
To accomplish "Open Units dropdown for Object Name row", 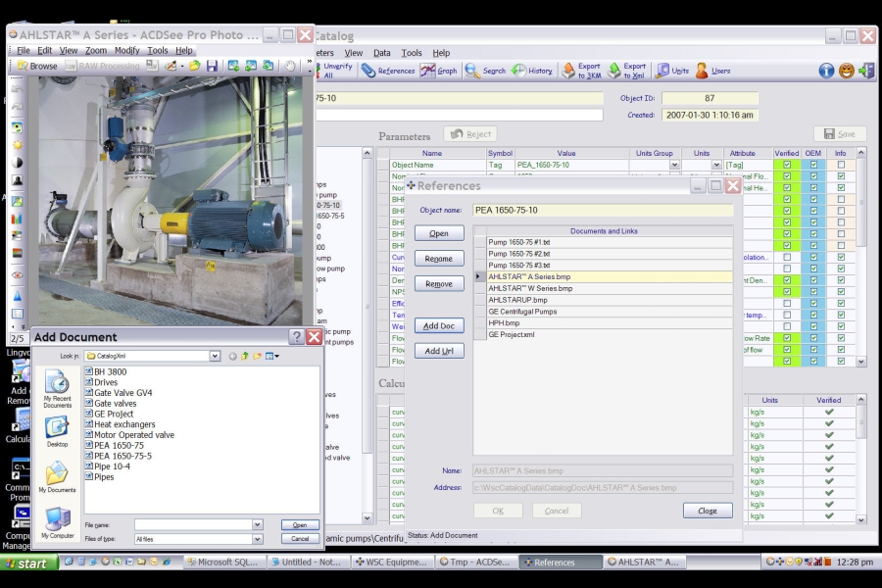I will pyautogui.click(x=716, y=165).
